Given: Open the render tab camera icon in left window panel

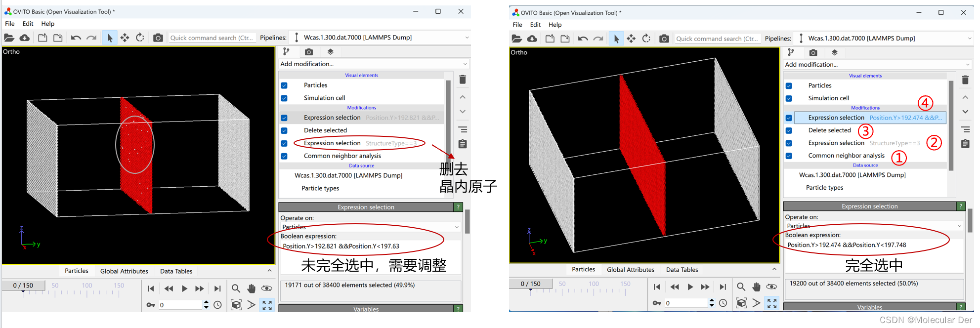Looking at the screenshot, I should [x=309, y=51].
